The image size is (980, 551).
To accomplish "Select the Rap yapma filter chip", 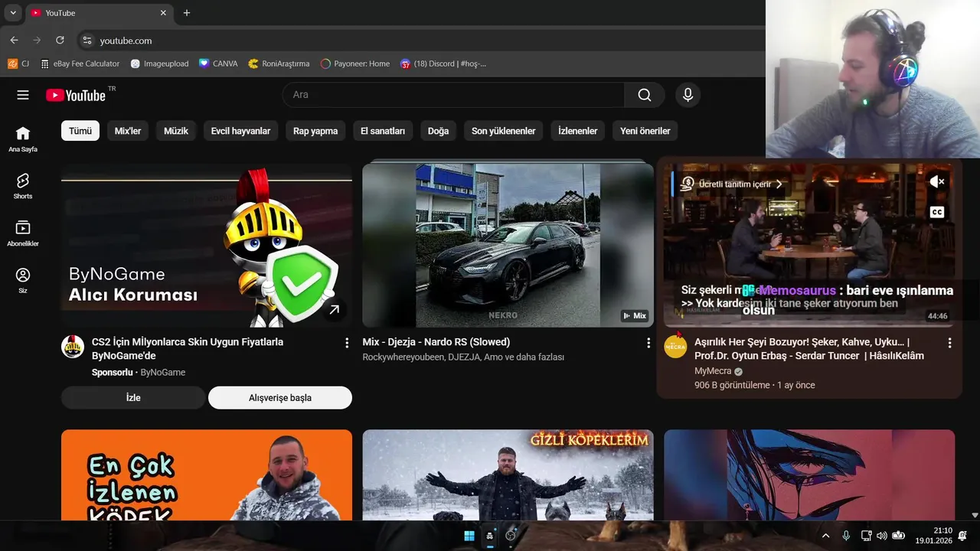I will [315, 131].
